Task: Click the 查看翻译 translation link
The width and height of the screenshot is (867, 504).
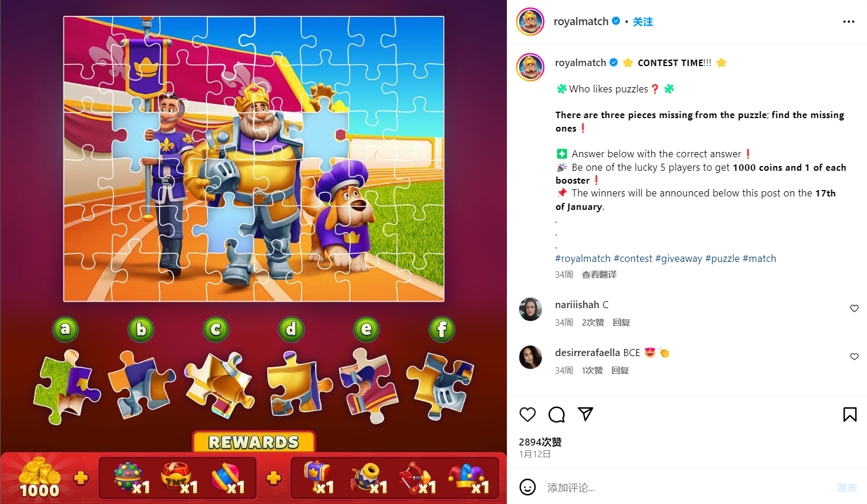Action: 599,274
